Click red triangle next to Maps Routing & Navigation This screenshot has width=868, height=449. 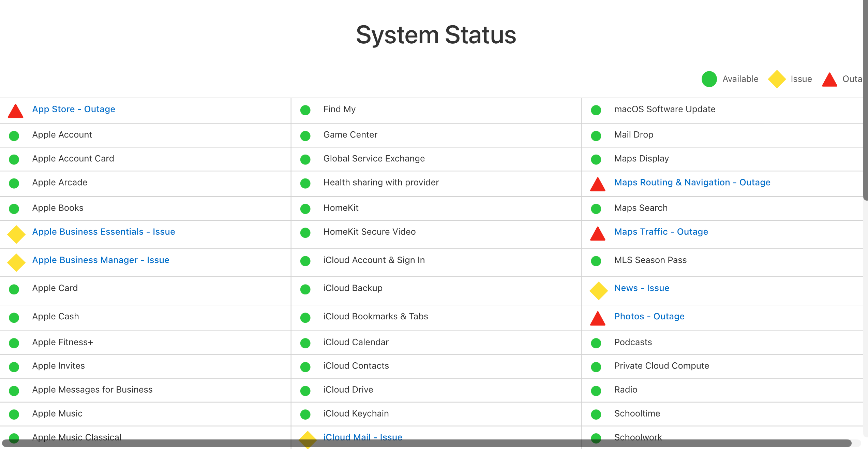click(x=597, y=185)
